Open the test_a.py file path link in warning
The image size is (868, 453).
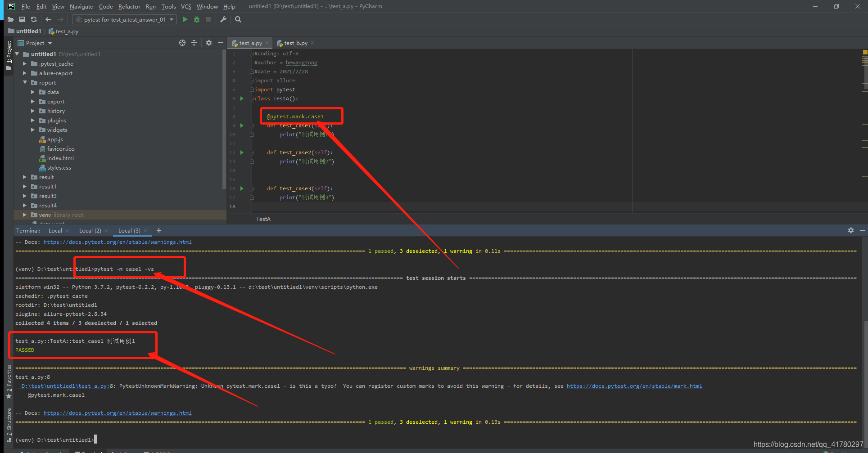[64, 386]
